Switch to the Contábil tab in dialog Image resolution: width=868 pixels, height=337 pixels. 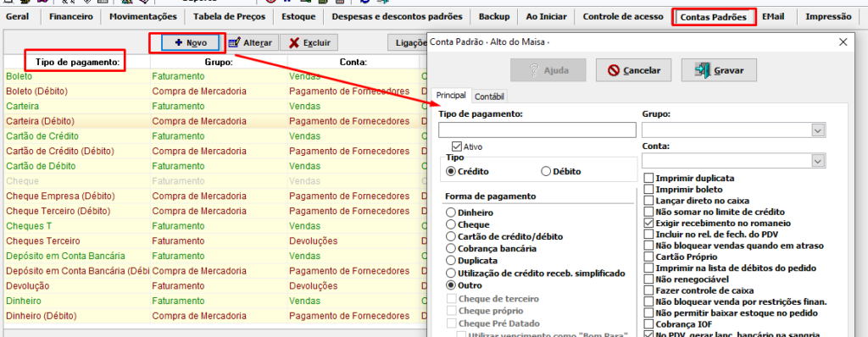click(489, 97)
